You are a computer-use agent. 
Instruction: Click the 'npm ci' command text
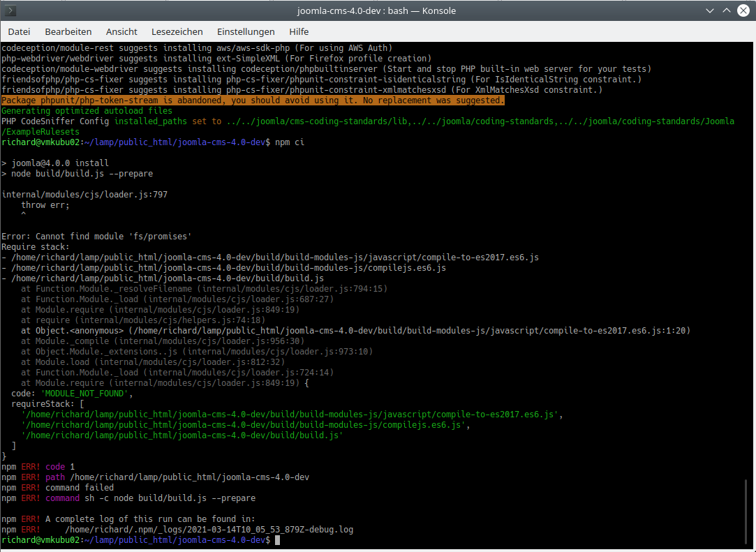[290, 142]
